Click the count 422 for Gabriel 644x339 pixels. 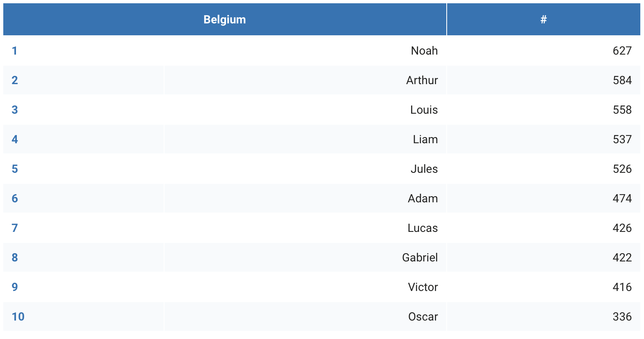click(622, 257)
